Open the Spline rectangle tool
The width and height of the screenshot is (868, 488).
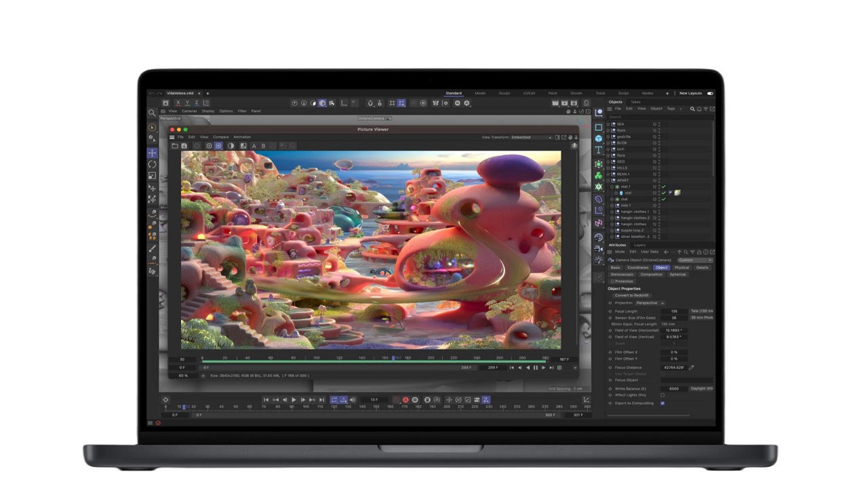click(598, 127)
